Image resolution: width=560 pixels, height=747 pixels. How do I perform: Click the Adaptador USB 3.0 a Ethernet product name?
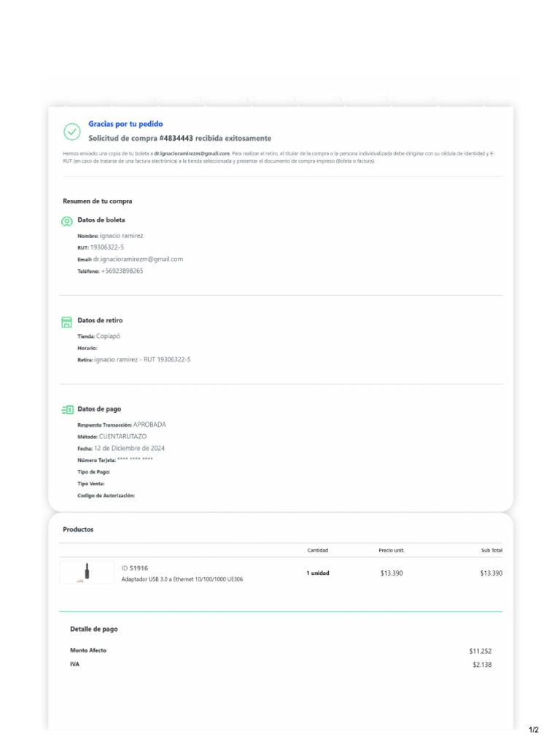182,579
